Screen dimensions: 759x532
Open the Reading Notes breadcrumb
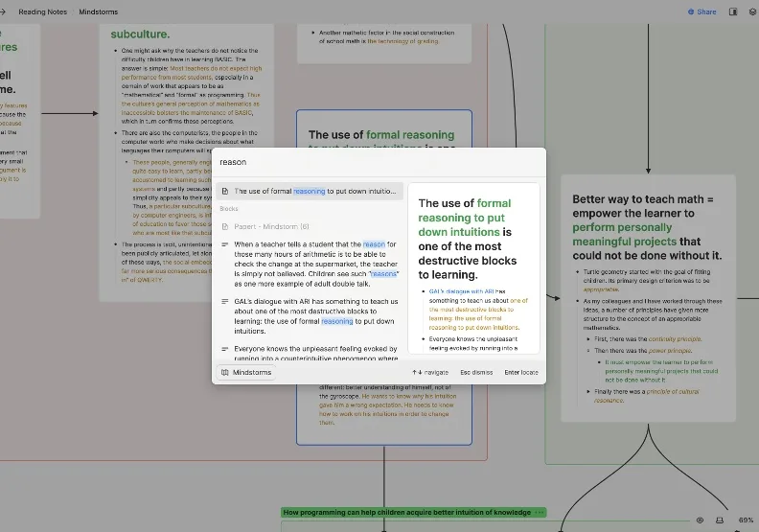point(42,12)
